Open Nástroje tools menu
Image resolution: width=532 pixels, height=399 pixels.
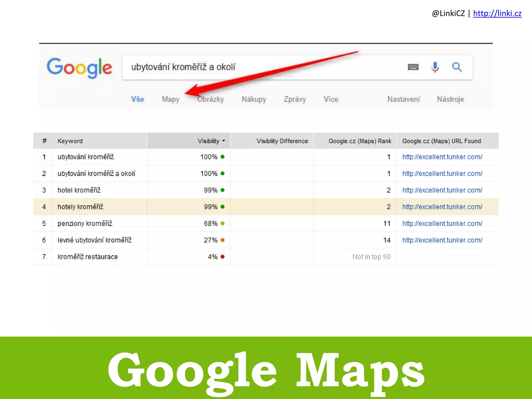click(450, 99)
